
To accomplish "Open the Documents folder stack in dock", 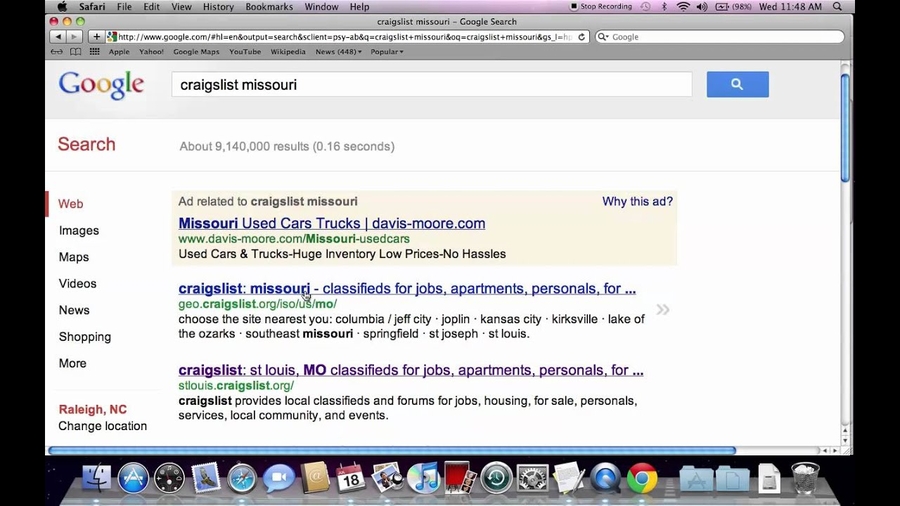I will [x=732, y=478].
